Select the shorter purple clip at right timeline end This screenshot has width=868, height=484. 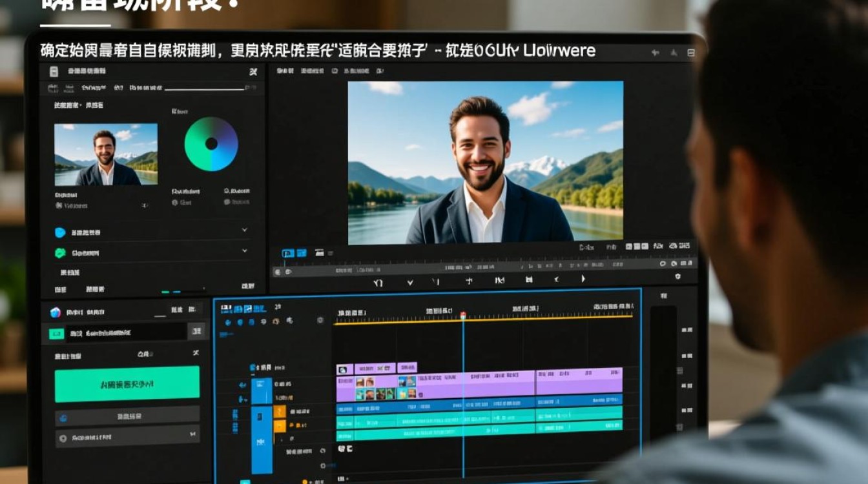pyautogui.click(x=579, y=381)
